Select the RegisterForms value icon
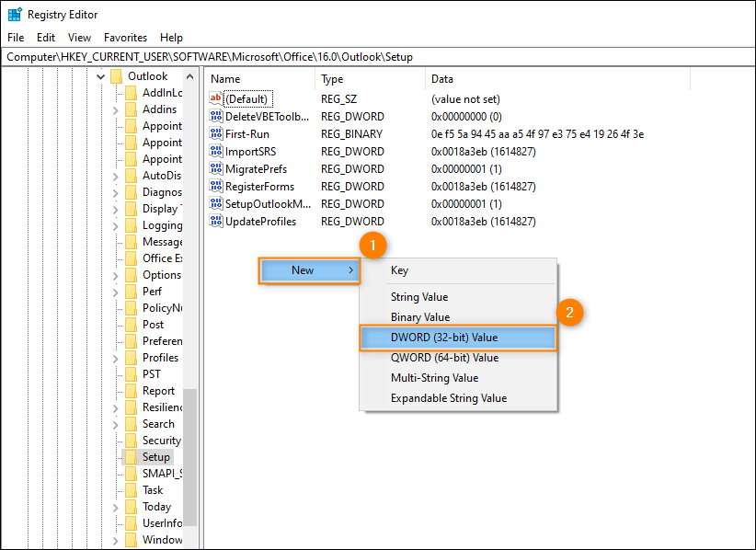 pyautogui.click(x=215, y=186)
